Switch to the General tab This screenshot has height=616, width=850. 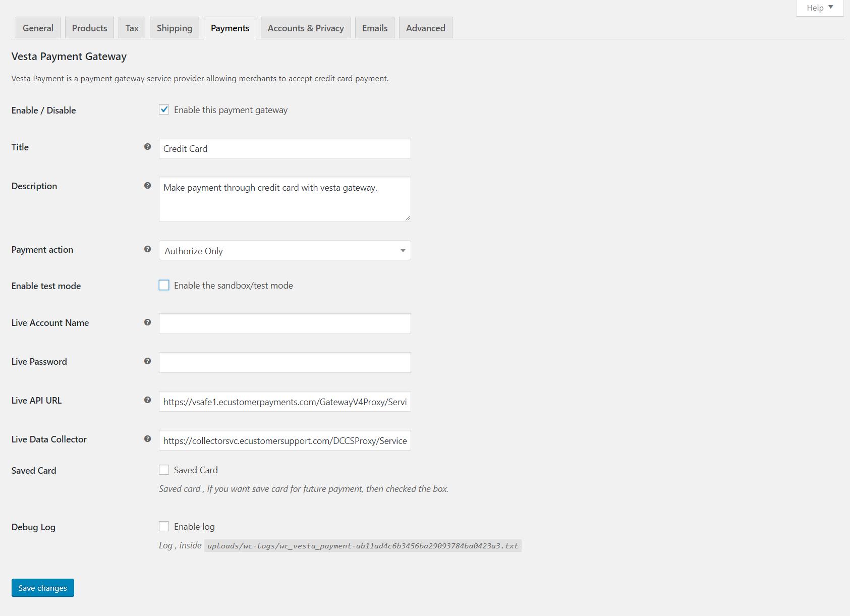pos(38,28)
